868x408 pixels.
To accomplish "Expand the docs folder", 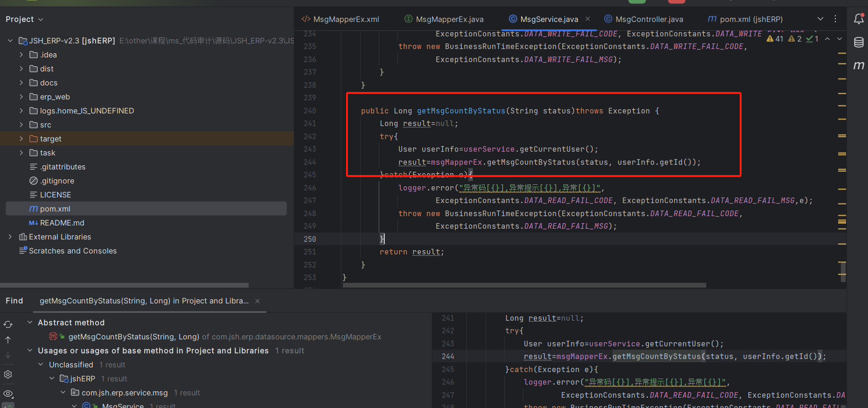I will click(21, 83).
